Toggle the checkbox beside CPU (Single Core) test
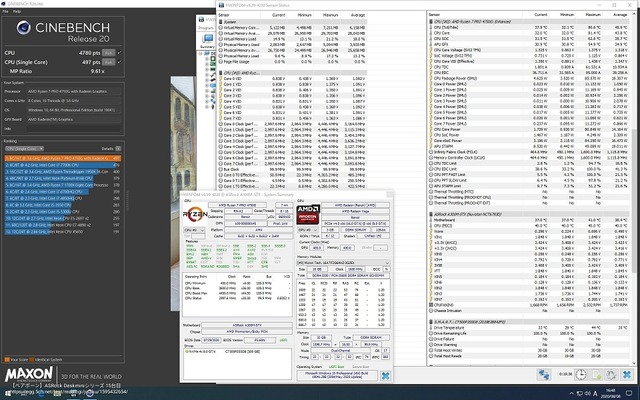640x400 pixels. pyautogui.click(x=119, y=62)
